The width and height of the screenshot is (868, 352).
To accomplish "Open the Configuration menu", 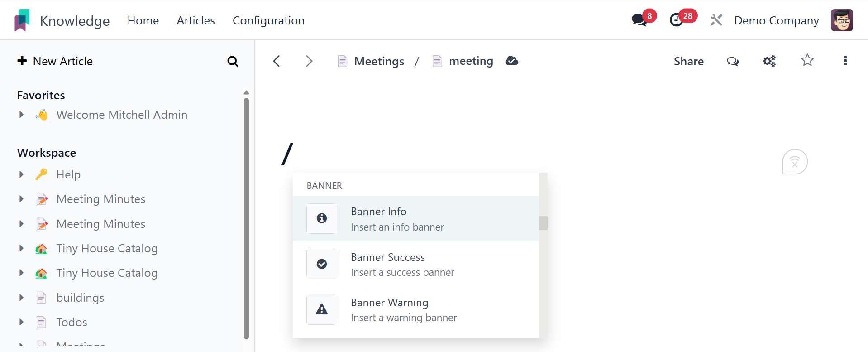I will pyautogui.click(x=268, y=20).
